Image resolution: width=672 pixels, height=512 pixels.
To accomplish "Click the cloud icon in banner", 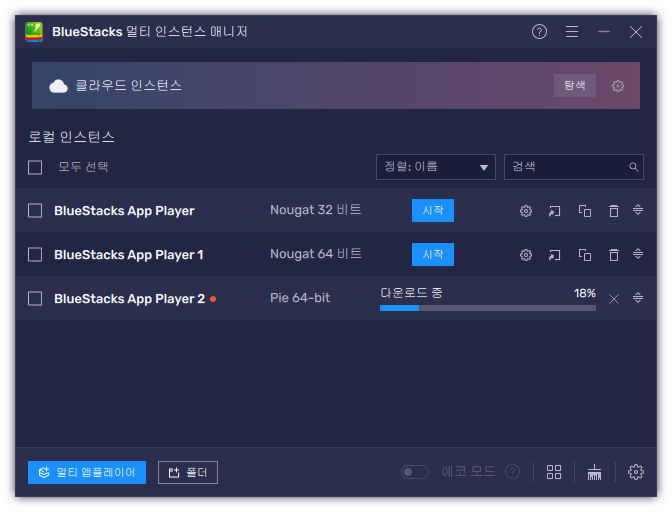I will tap(58, 86).
